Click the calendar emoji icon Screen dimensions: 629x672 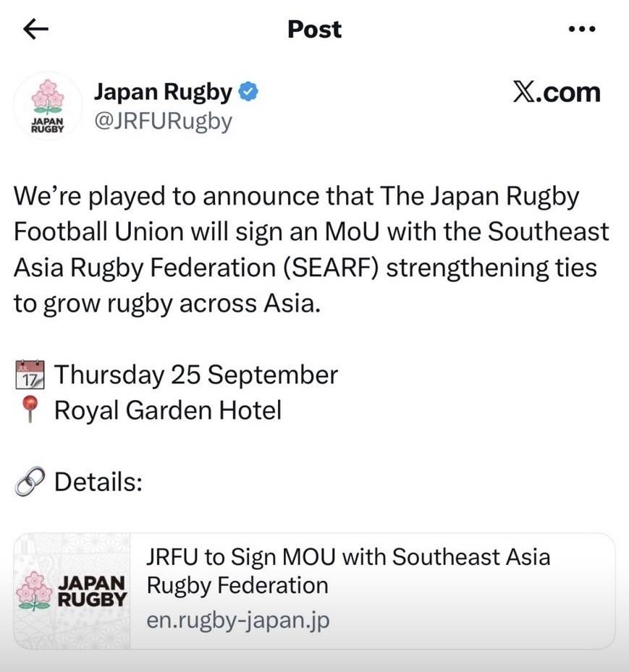30,374
